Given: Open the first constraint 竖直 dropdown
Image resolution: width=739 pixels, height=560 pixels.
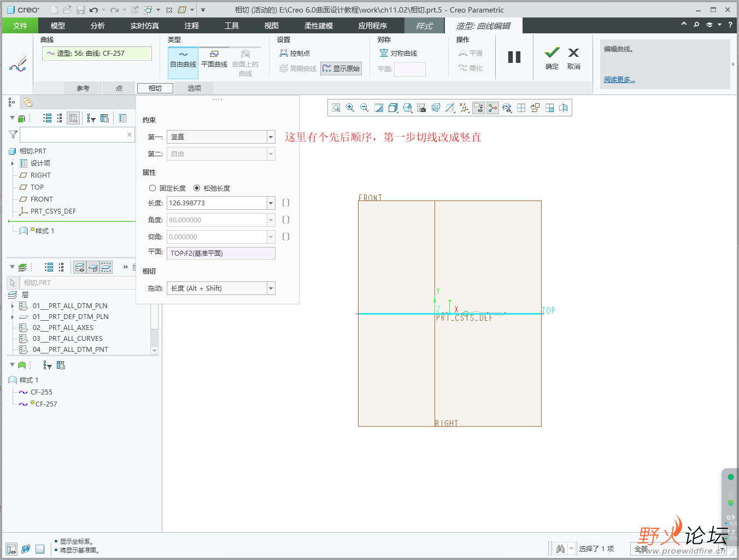Looking at the screenshot, I should (x=271, y=137).
